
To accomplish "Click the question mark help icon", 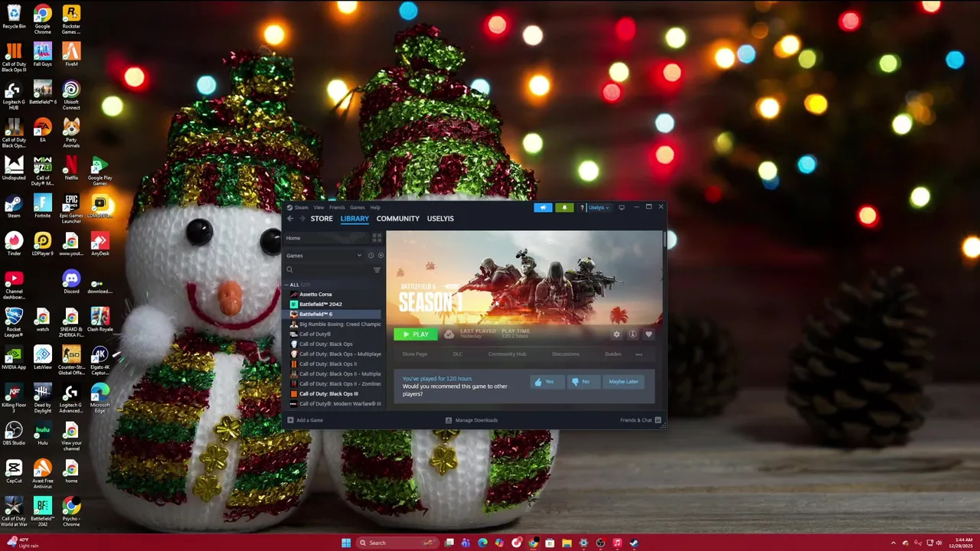I will (582, 207).
